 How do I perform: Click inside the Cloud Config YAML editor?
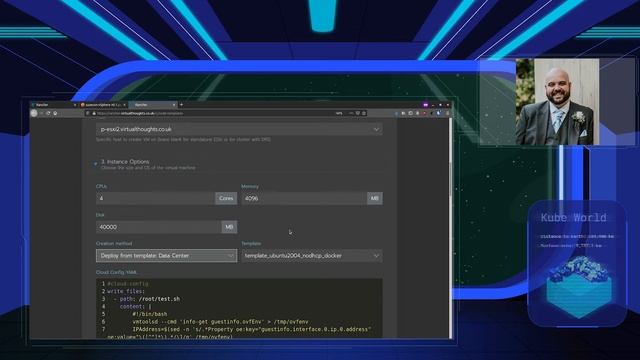(239, 308)
